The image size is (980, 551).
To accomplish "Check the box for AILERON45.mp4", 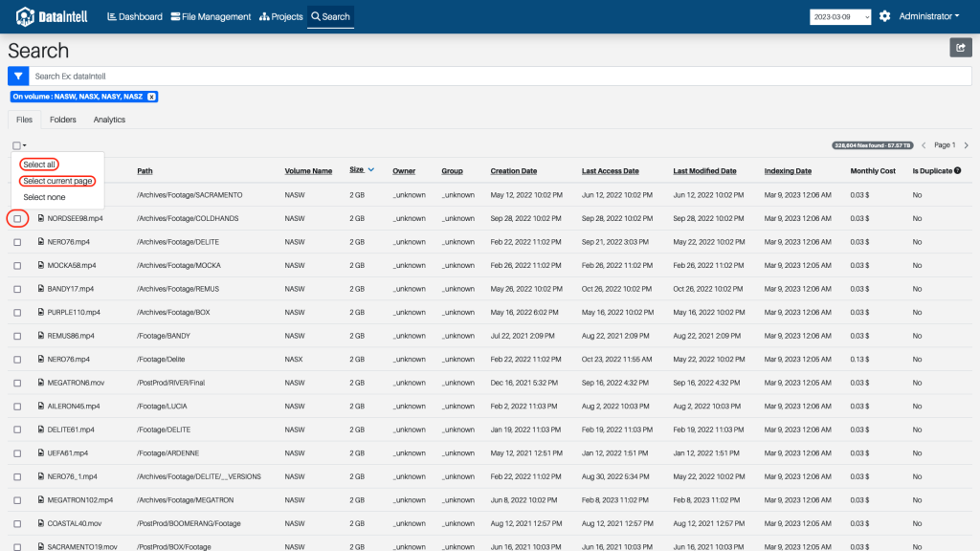I will pos(17,407).
